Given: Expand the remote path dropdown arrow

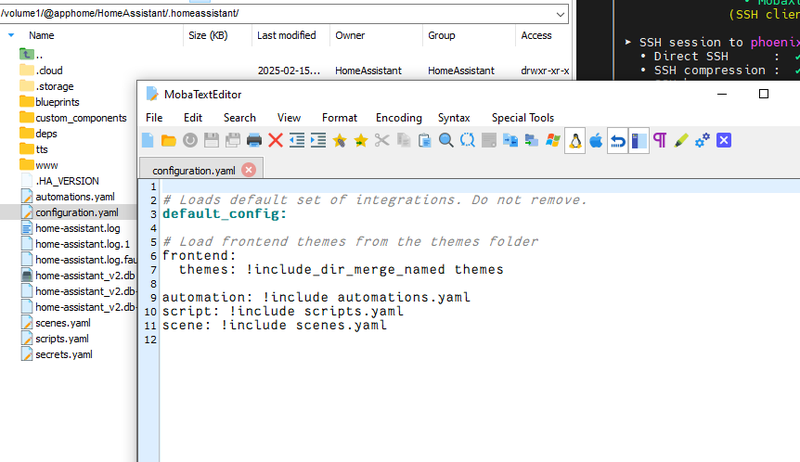Looking at the screenshot, I should pos(560,14).
